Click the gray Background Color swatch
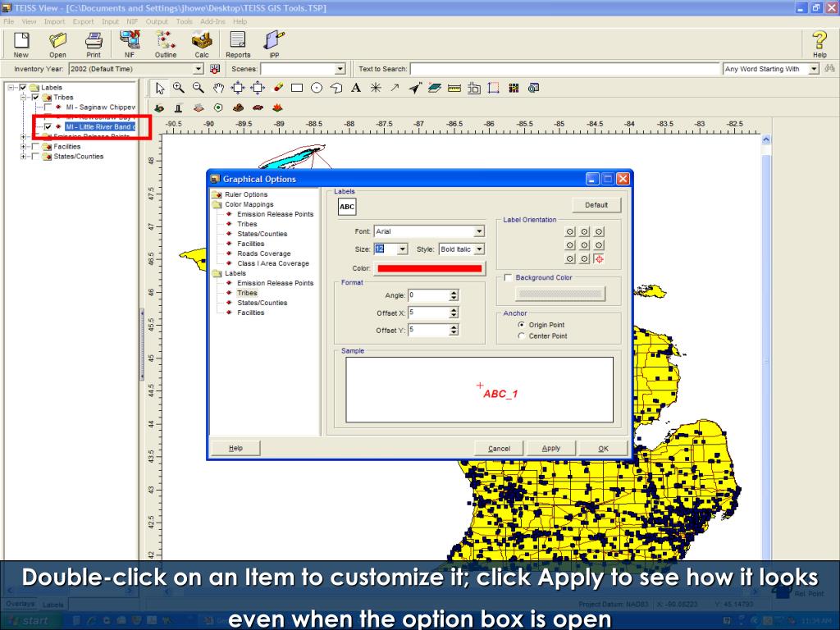Viewport: 840px width, 630px height. point(560,294)
